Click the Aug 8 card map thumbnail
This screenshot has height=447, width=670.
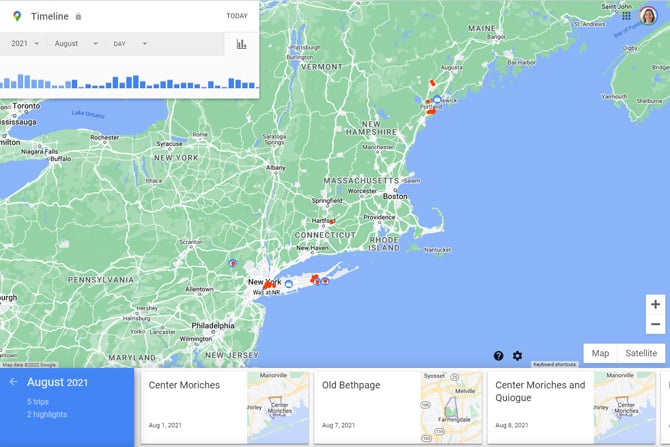pos(625,407)
